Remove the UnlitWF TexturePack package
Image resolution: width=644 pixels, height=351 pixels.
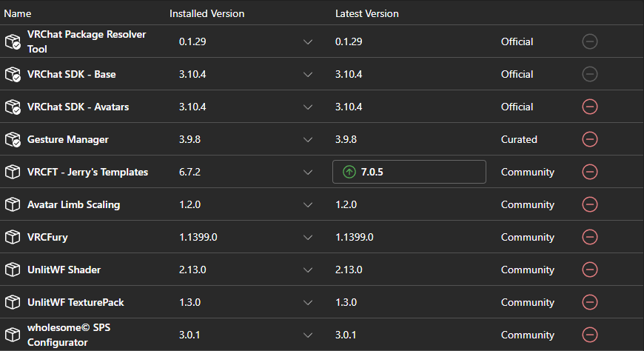(x=590, y=302)
